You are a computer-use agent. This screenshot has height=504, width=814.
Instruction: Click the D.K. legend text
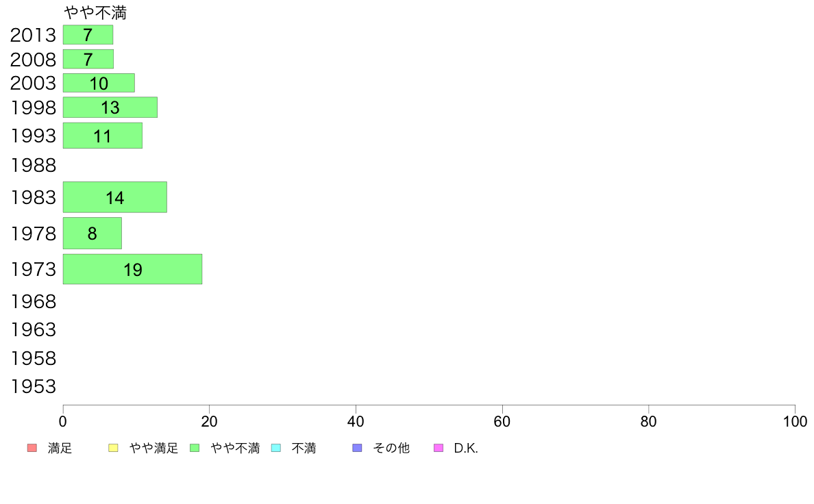pyautogui.click(x=466, y=448)
